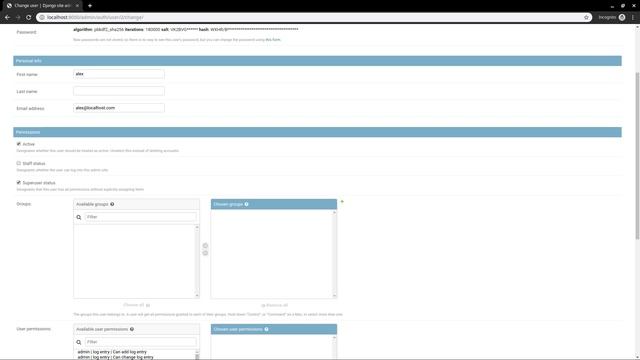This screenshot has height=360, width=640.
Task: Click the Personal info section header
Action: pyautogui.click(x=317, y=61)
